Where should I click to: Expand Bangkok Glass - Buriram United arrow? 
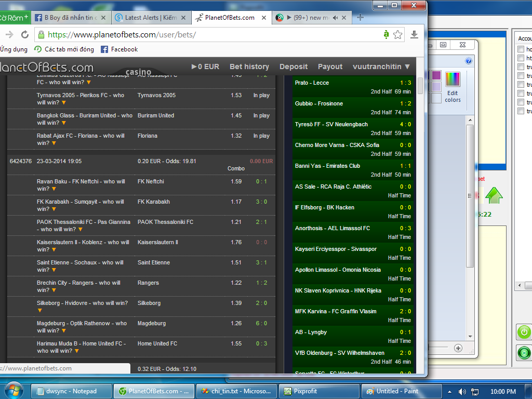click(x=64, y=123)
